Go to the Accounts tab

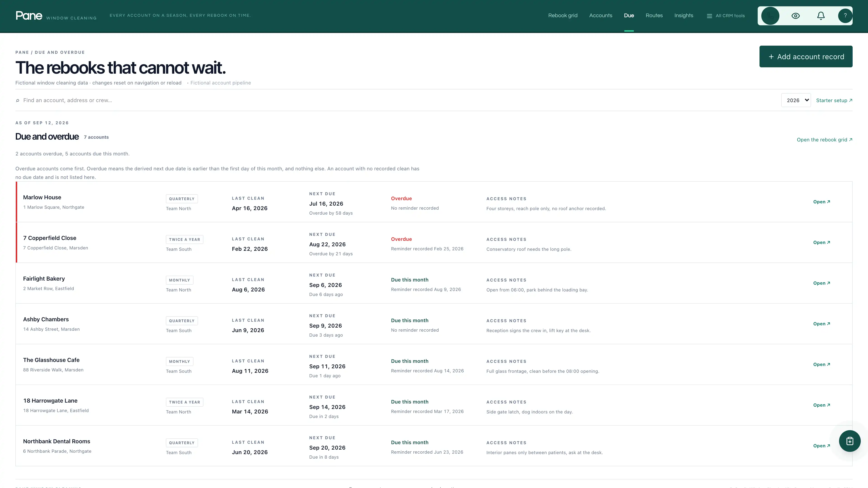click(x=600, y=16)
